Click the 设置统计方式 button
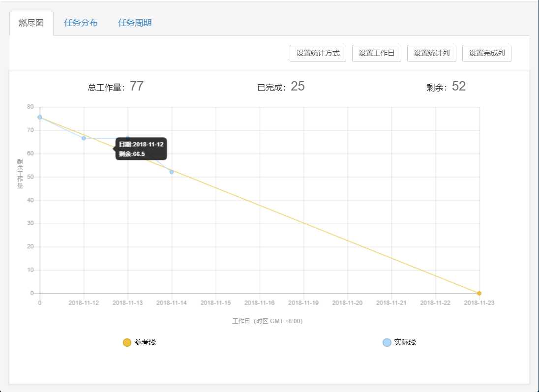This screenshot has width=539, height=392. click(318, 53)
